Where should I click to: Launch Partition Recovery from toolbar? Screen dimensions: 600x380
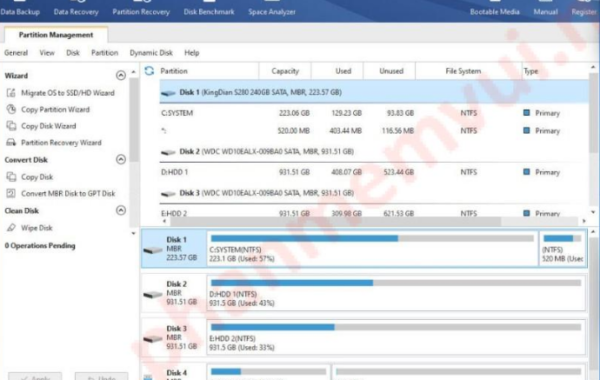click(141, 12)
